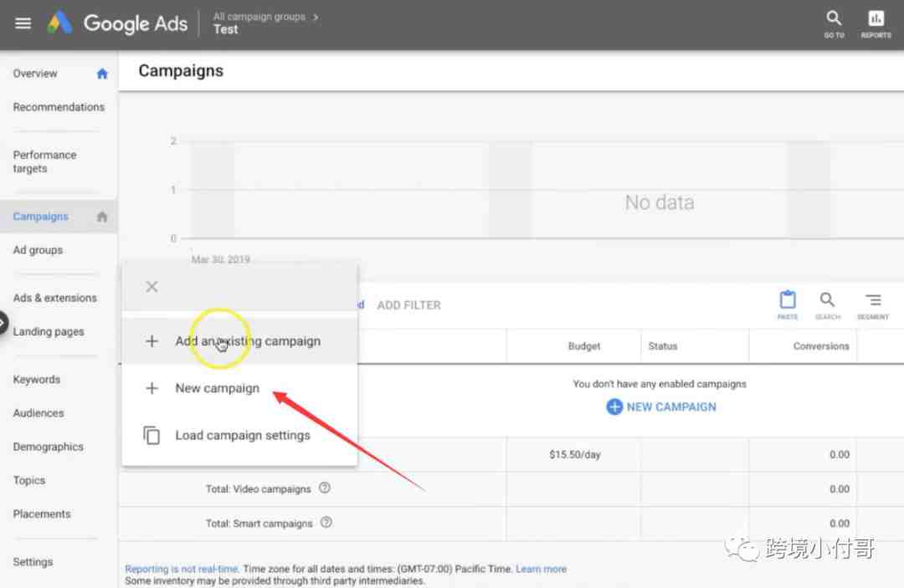The height and width of the screenshot is (588, 904).
Task: Select Add an existing campaign option
Action: [x=240, y=341]
